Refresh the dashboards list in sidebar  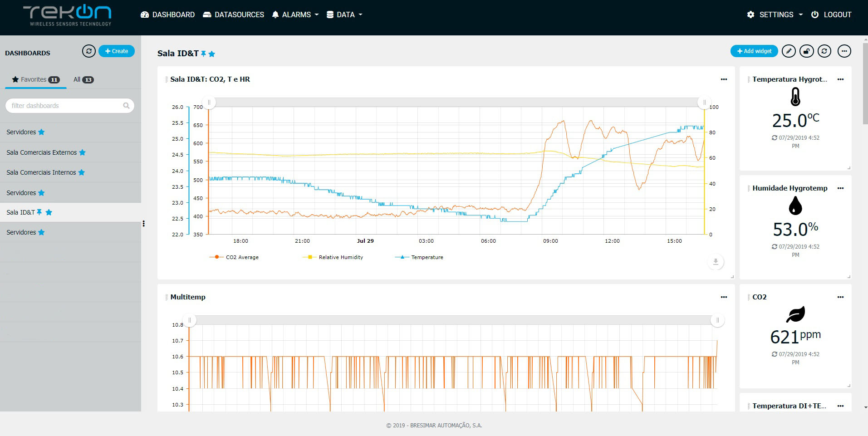[x=89, y=51]
